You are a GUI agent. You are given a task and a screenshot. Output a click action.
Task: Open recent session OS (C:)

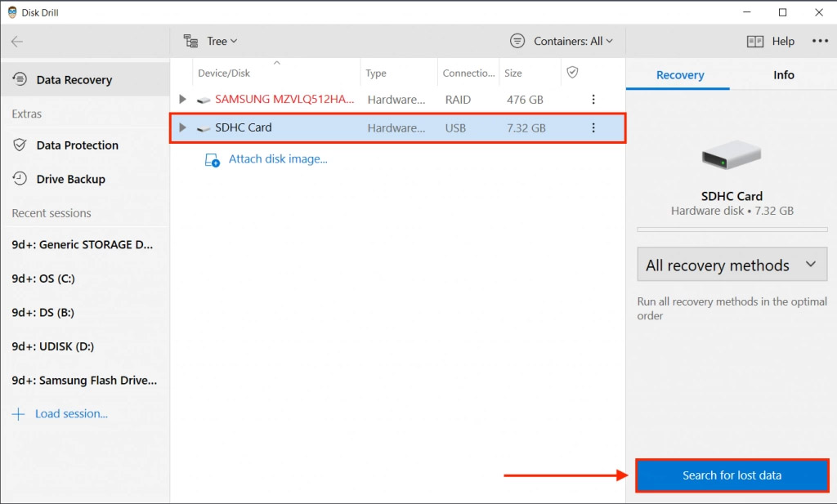43,279
